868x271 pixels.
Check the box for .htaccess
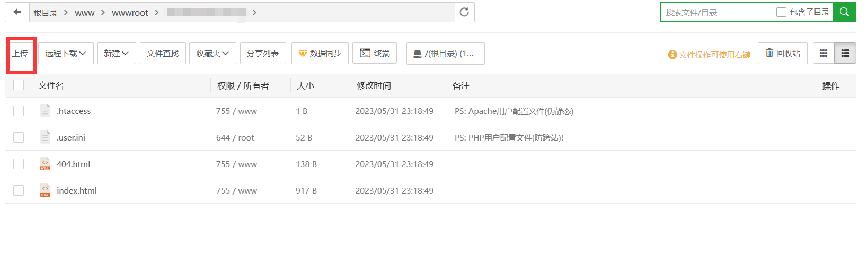pos(19,111)
